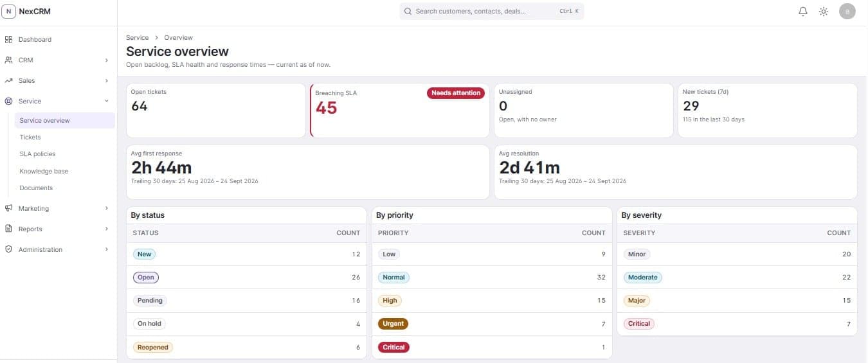Expand the CRM menu chevron
This screenshot has height=363, width=868.
[107, 60]
